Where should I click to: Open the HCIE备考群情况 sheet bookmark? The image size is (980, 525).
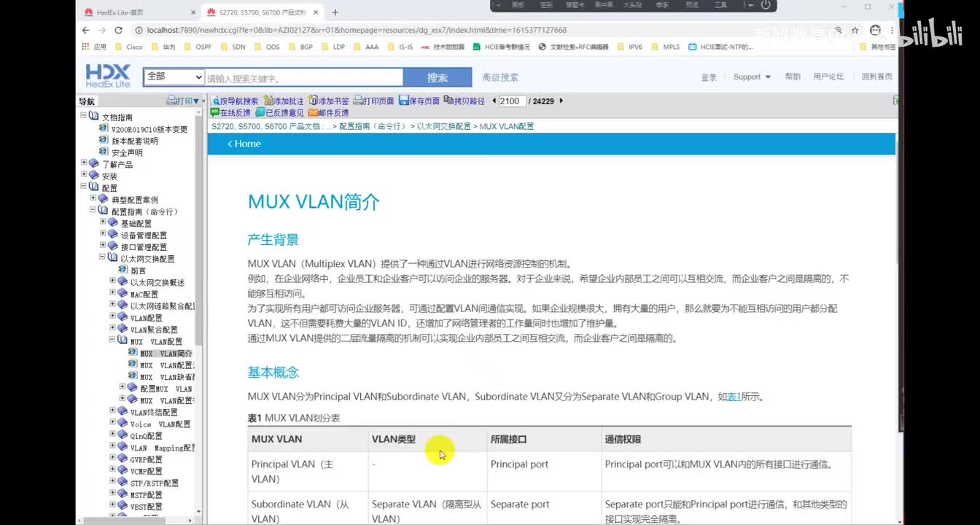pyautogui.click(x=502, y=47)
